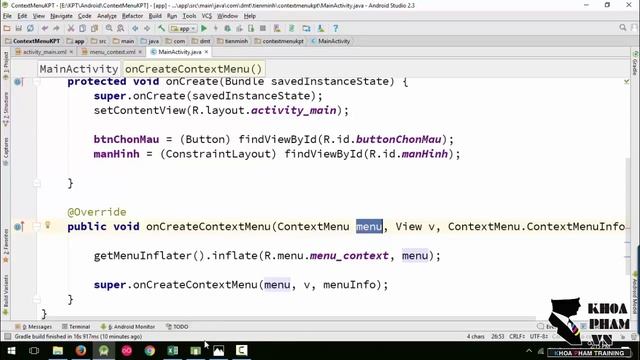
Task: Open the app run configuration dropdown
Action: point(183,29)
